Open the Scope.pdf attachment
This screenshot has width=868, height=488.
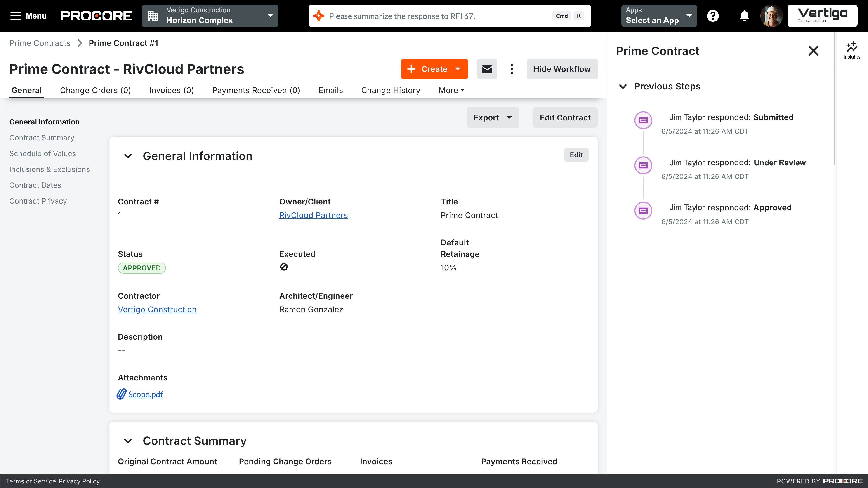[x=146, y=394]
